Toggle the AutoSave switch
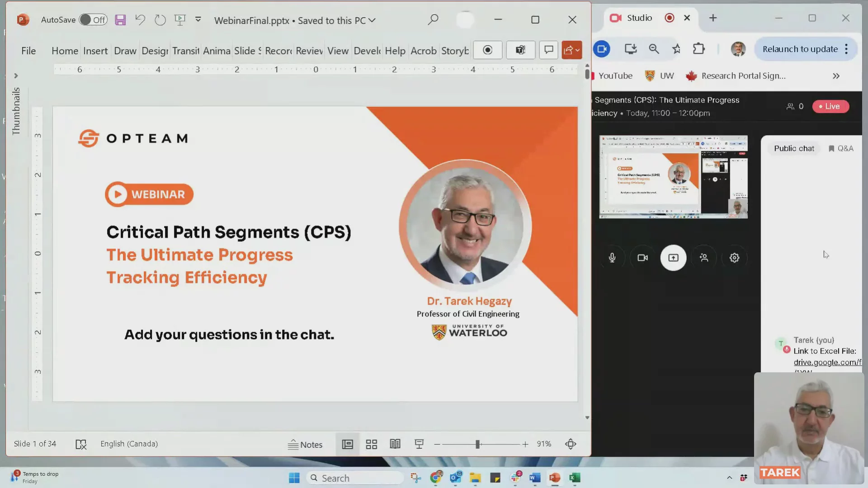The width and height of the screenshot is (868, 488). point(93,20)
